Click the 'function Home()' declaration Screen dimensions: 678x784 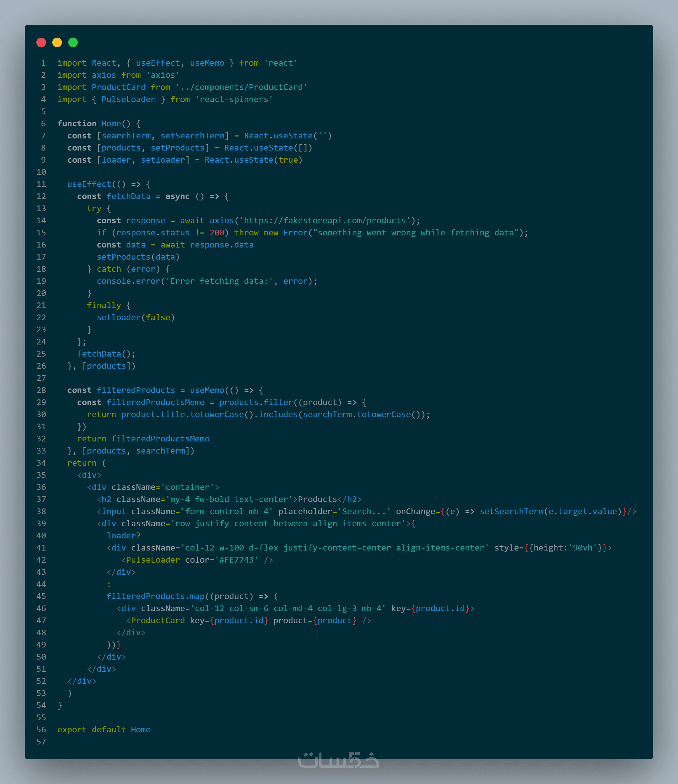[x=94, y=124]
